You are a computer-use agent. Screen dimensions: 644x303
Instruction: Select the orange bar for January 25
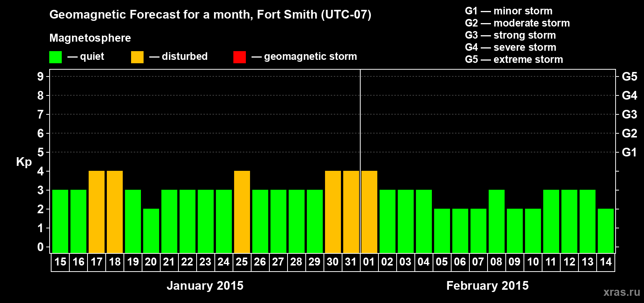[242, 212]
